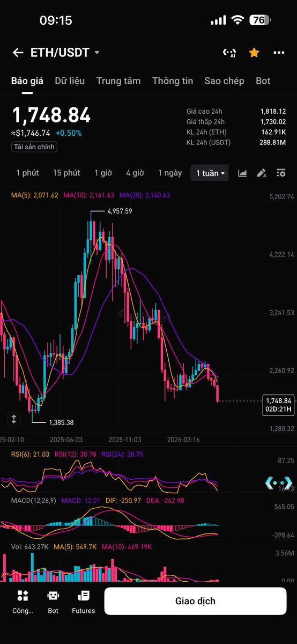Image resolution: width=297 pixels, height=644 pixels.
Task: Open the Bot robot icon in bottom bar
Action: (x=53, y=601)
